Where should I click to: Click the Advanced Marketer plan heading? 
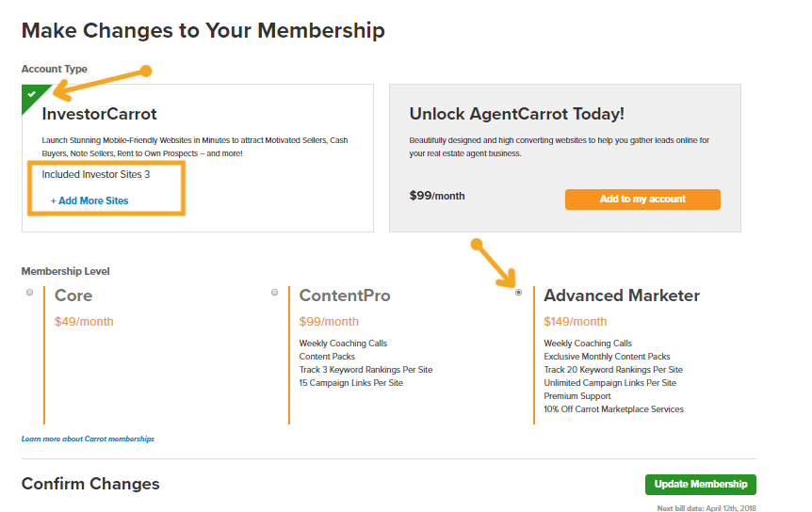click(622, 296)
